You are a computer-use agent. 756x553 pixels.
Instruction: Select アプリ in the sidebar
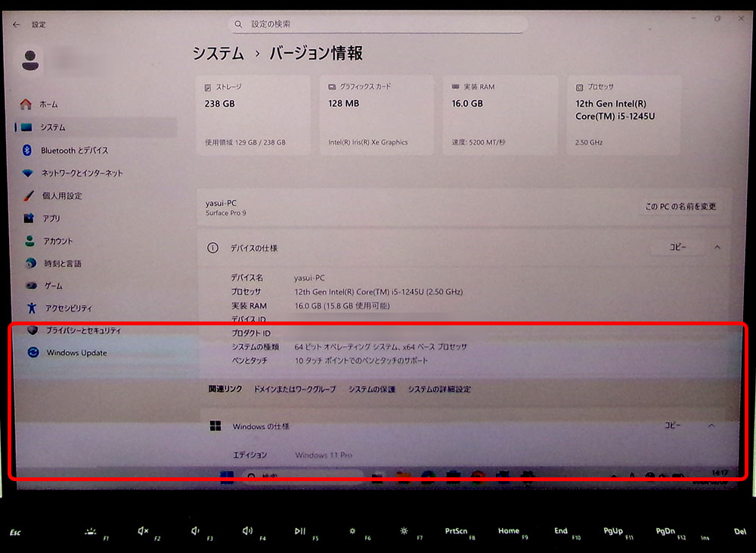pyautogui.click(x=51, y=219)
